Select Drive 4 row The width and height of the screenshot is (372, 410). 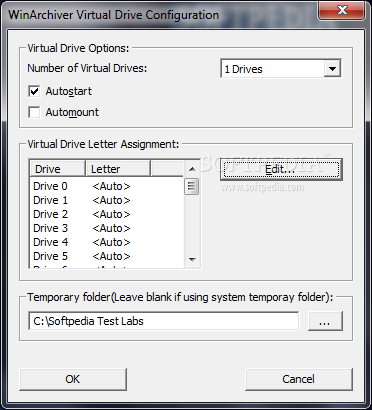tap(107, 242)
